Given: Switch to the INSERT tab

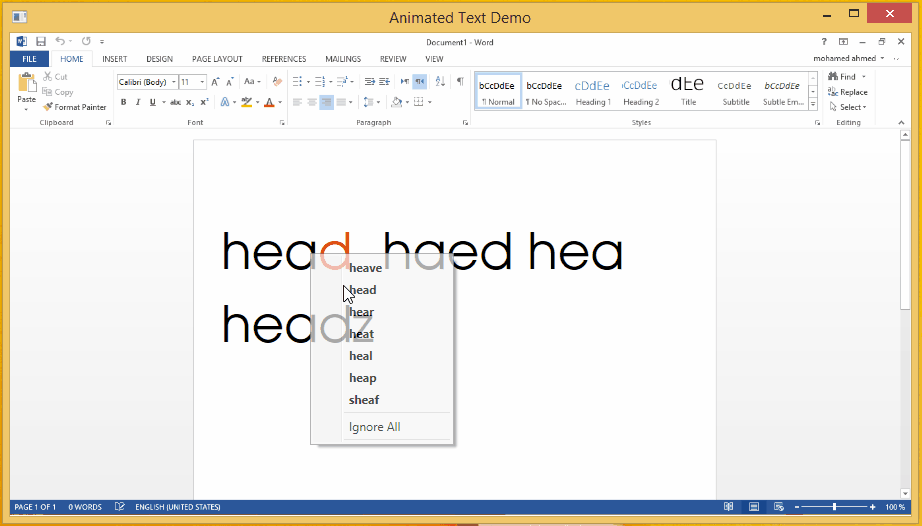Looking at the screenshot, I should click(115, 59).
